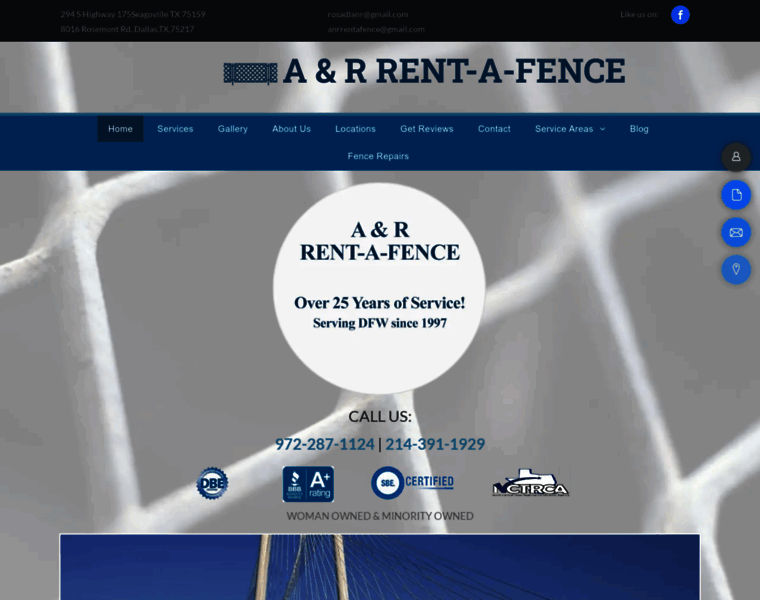Click 'Over 25 Years of Service!' text
Image resolution: width=760 pixels, height=600 pixels.
click(380, 303)
